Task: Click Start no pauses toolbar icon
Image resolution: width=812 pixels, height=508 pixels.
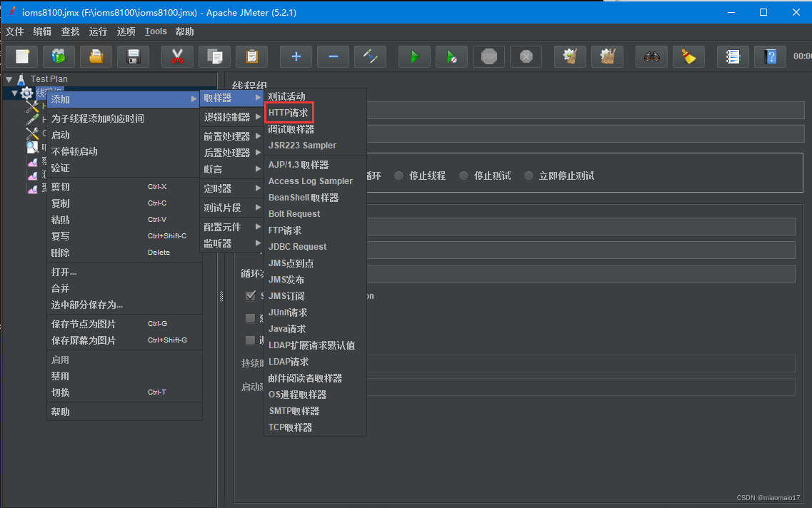Action: pos(451,56)
